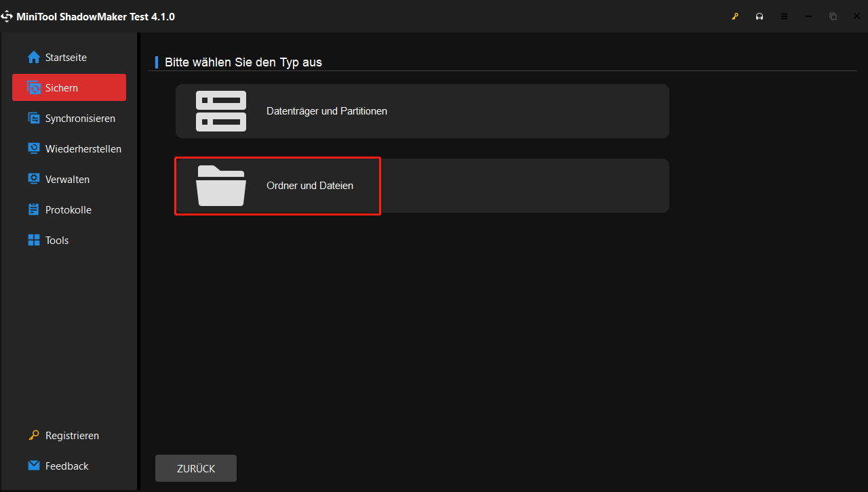Click the key icon in the title bar
This screenshot has width=868, height=492.
pyautogui.click(x=735, y=16)
